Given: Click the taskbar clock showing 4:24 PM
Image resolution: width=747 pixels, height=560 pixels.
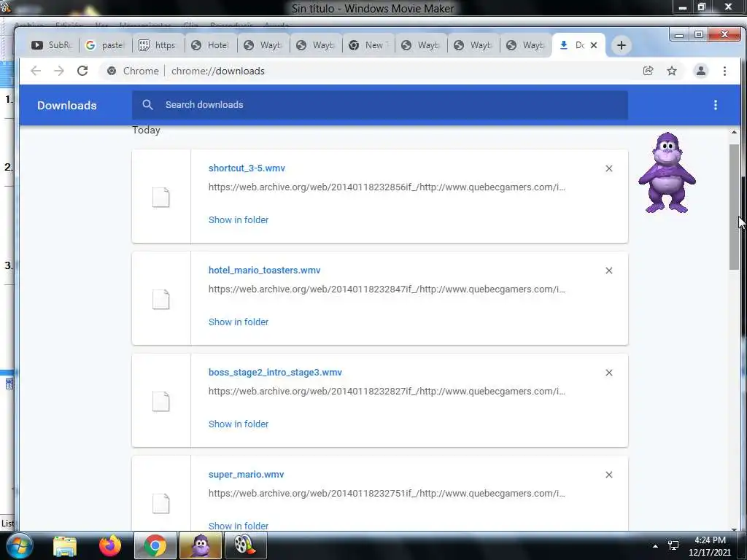Looking at the screenshot, I should coord(710,546).
